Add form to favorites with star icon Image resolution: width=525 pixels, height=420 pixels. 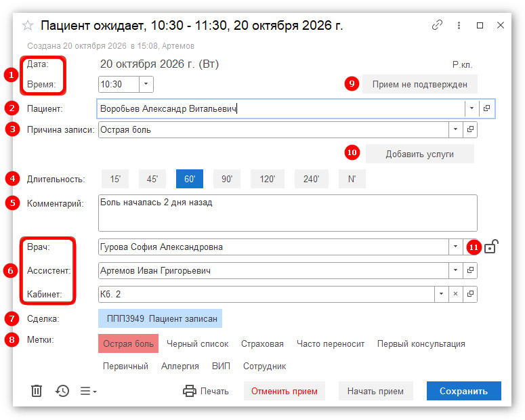tap(28, 26)
